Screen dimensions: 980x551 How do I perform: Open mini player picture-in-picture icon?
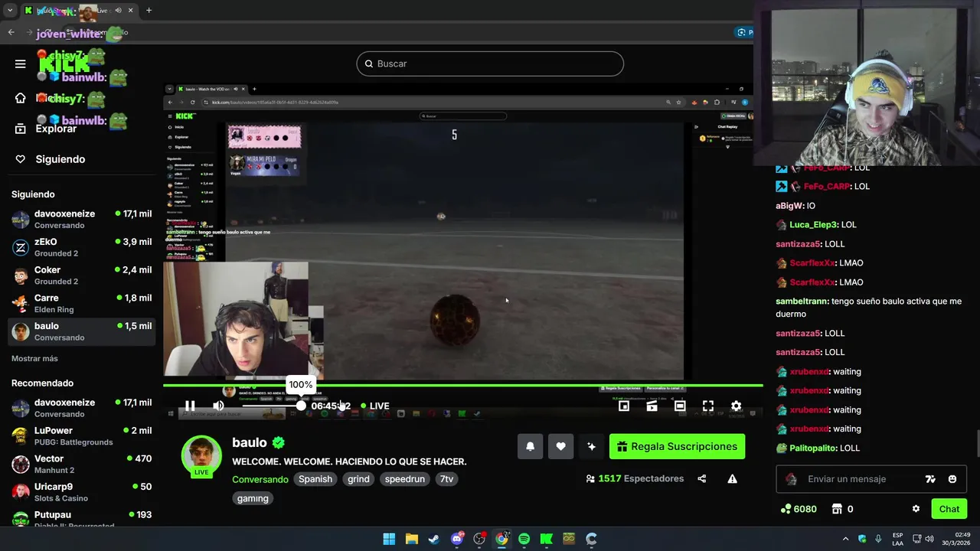pos(624,406)
